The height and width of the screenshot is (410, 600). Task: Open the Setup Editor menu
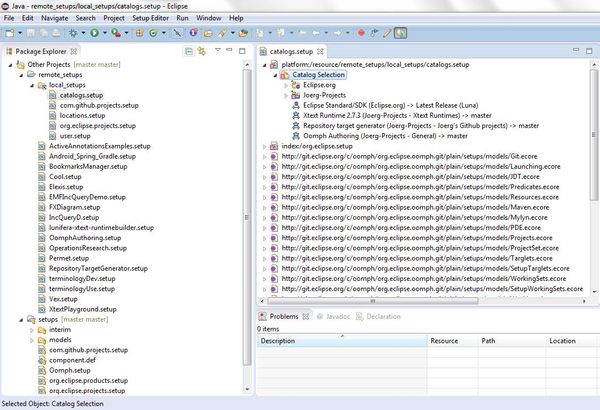point(150,18)
